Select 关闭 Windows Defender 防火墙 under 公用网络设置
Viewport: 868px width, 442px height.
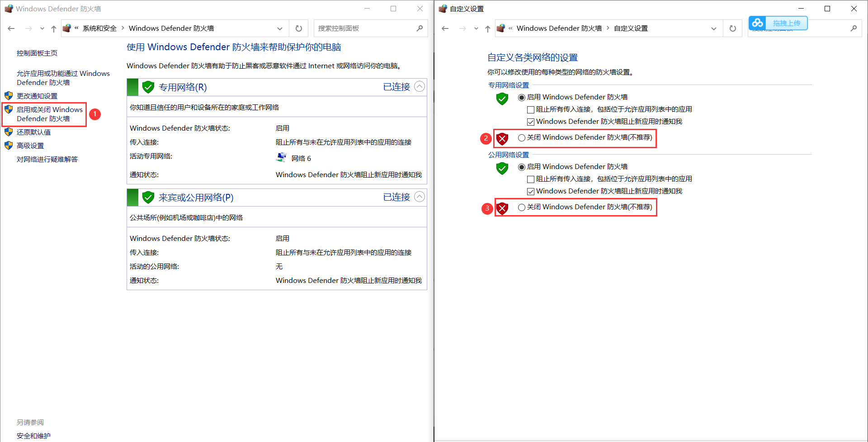(522, 207)
